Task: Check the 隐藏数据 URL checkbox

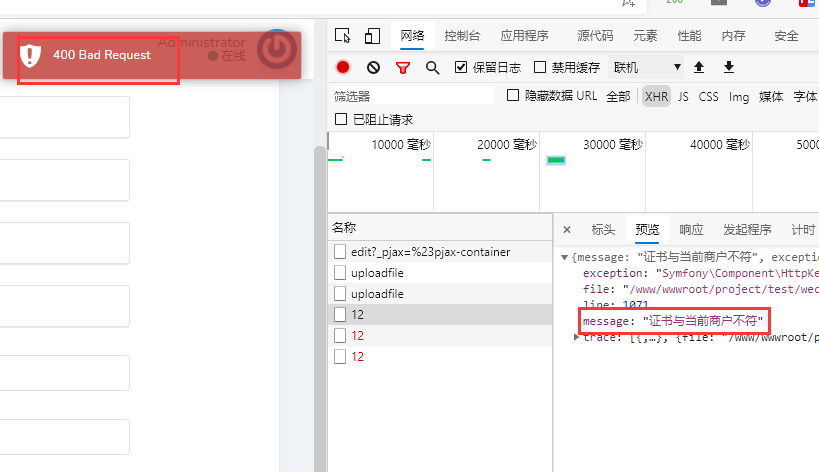Action: 513,95
